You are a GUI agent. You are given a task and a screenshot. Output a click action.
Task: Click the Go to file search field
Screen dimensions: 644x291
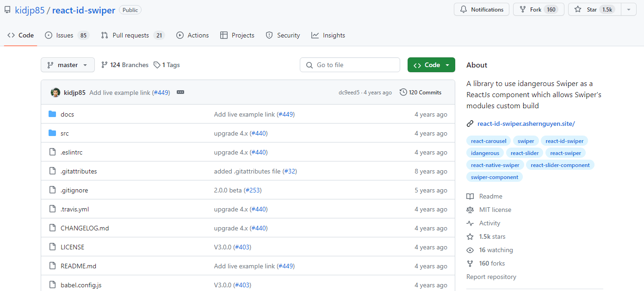coord(350,64)
